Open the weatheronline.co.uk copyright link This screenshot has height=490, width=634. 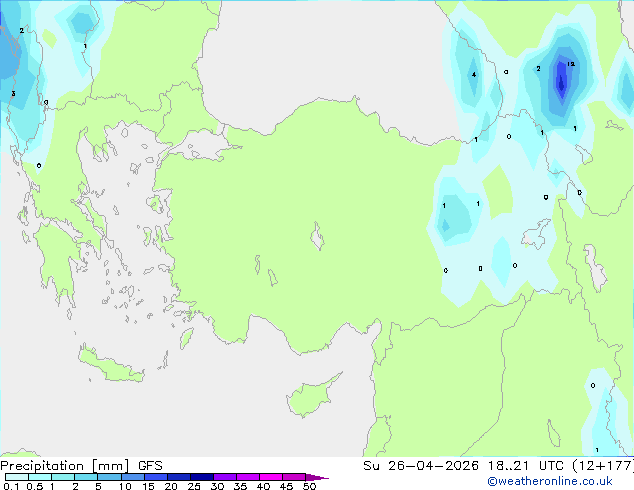550,481
